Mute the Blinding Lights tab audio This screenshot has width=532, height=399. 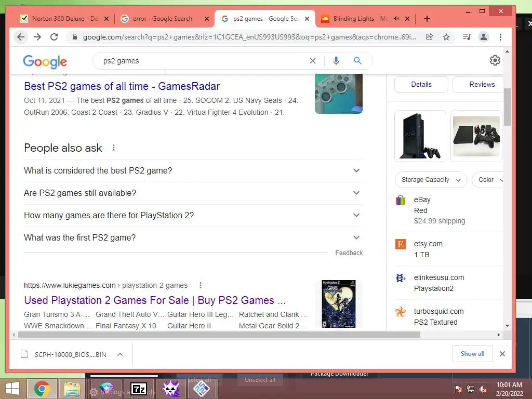(x=396, y=19)
